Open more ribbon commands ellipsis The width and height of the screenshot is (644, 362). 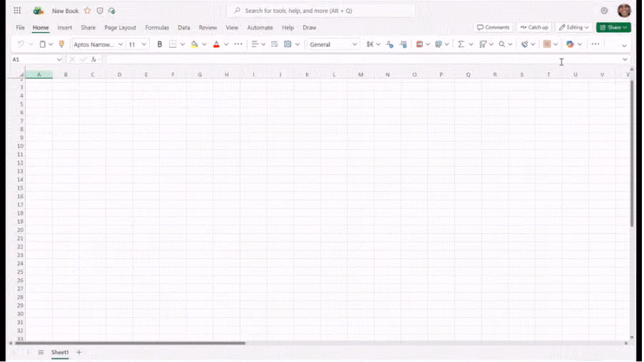click(x=595, y=44)
